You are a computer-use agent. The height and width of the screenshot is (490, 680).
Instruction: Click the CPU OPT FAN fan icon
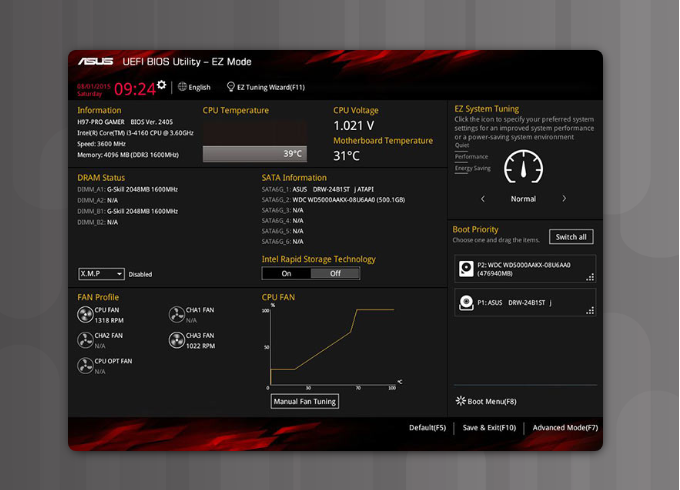pos(85,366)
